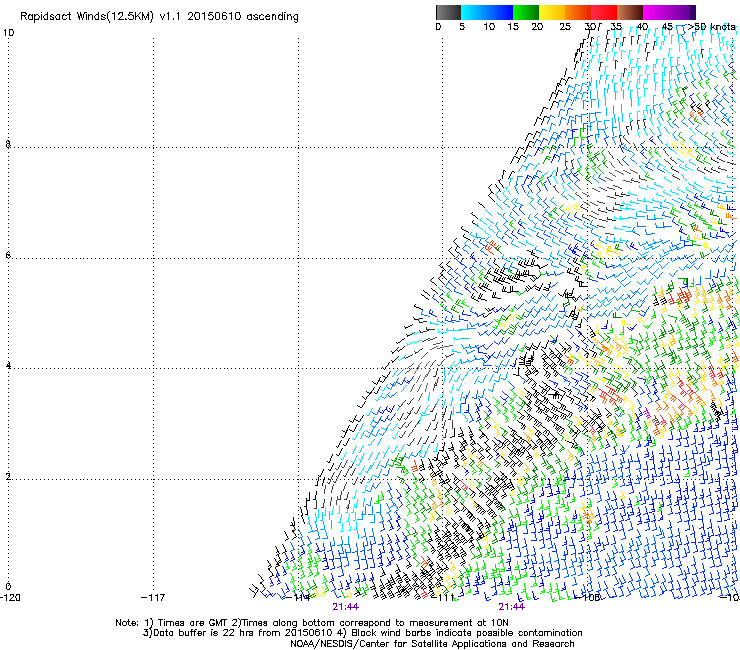The width and height of the screenshot is (740, 650).
Task: Click the longitude axis label '-114'
Action: coord(298,598)
